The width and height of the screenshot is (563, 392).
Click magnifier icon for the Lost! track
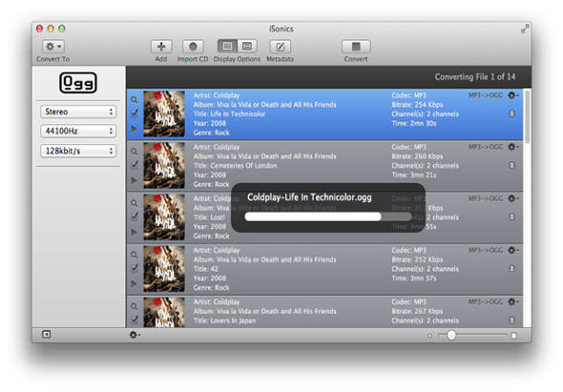click(x=134, y=203)
